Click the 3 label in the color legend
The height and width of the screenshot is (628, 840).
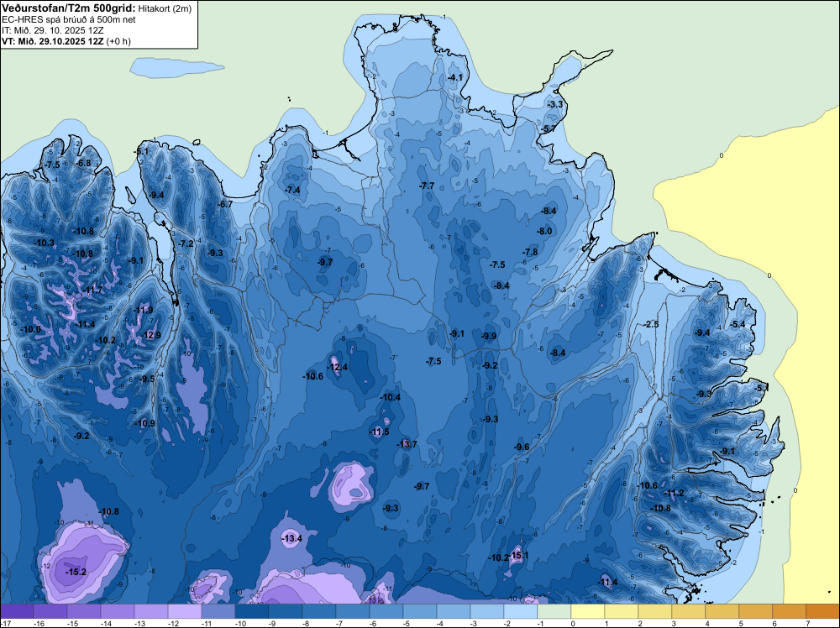click(x=673, y=624)
